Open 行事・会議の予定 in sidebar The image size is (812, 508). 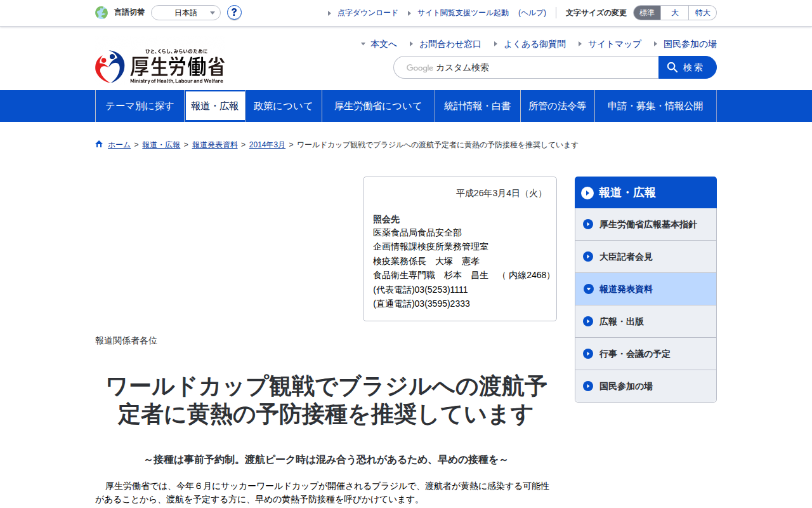pyautogui.click(x=646, y=354)
